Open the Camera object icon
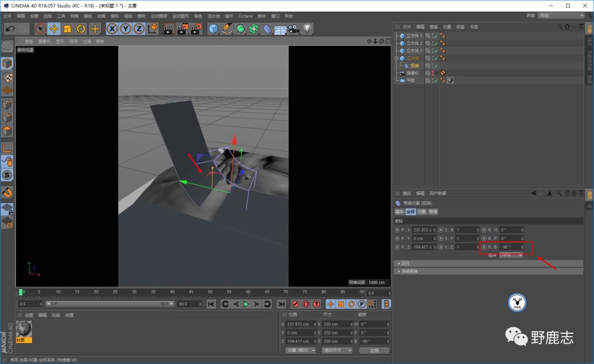This screenshot has height=364, width=594. point(294,29)
